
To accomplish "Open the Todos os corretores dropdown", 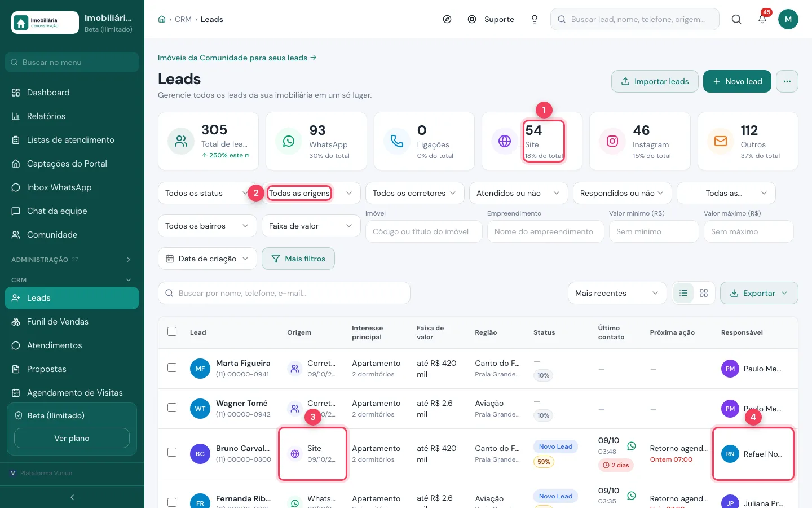I will pyautogui.click(x=415, y=193).
